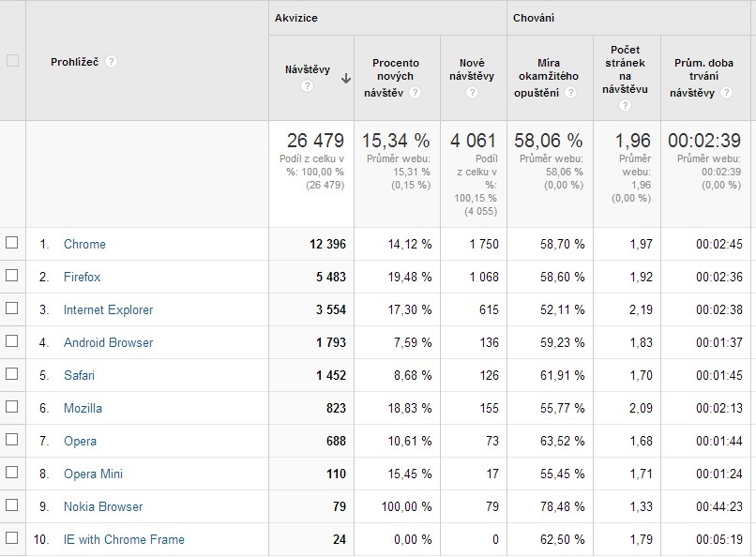Open the Firefox browser link
756x557 pixels.
click(82, 277)
